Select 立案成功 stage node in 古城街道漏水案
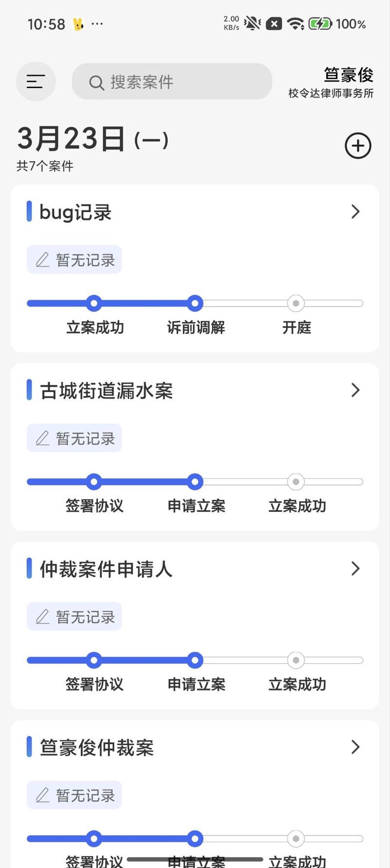The width and height of the screenshot is (390, 868). pos(296,482)
